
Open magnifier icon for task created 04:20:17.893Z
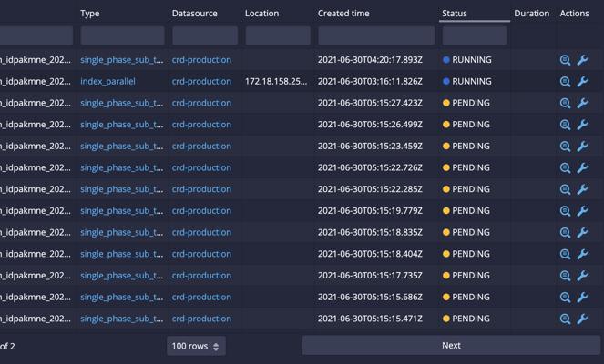565,60
